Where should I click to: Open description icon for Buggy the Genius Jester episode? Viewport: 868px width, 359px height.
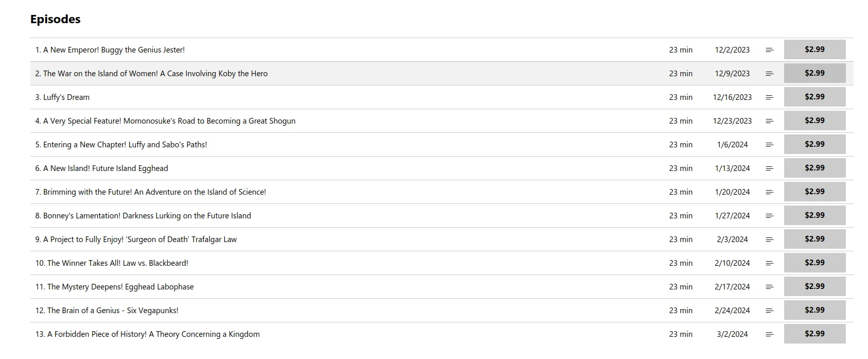(x=769, y=50)
